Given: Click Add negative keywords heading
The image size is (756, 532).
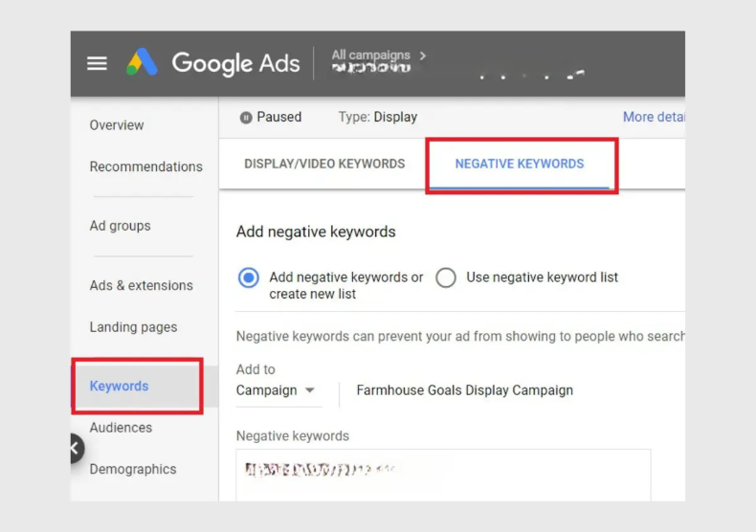Looking at the screenshot, I should tap(316, 232).
